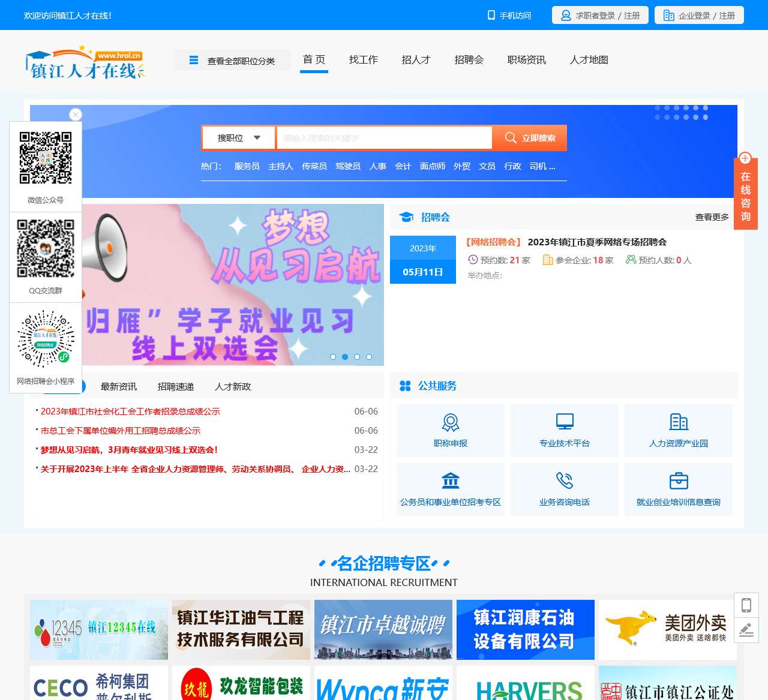Click hot keyword 服务员
768x700 pixels.
247,166
